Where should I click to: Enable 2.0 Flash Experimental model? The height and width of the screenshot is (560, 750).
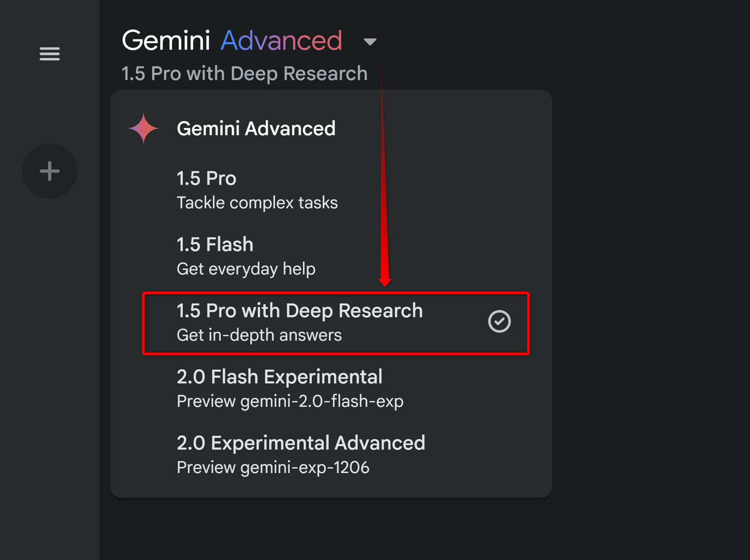tap(280, 376)
